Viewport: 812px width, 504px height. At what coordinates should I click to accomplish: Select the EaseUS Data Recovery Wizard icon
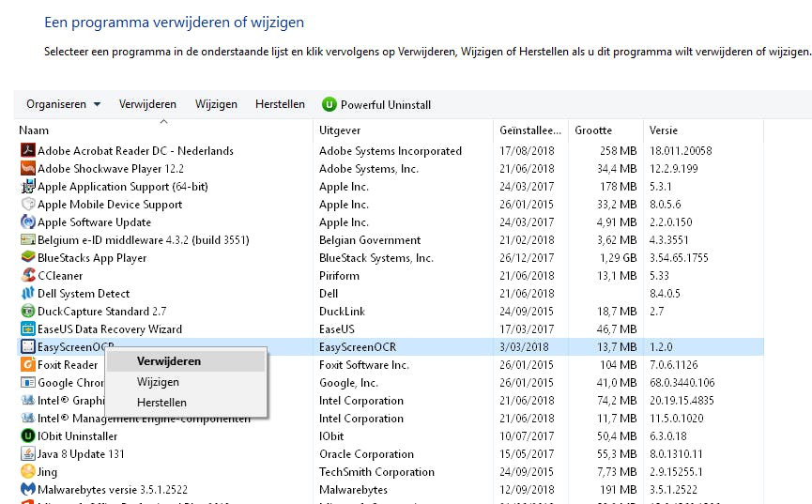click(x=27, y=328)
